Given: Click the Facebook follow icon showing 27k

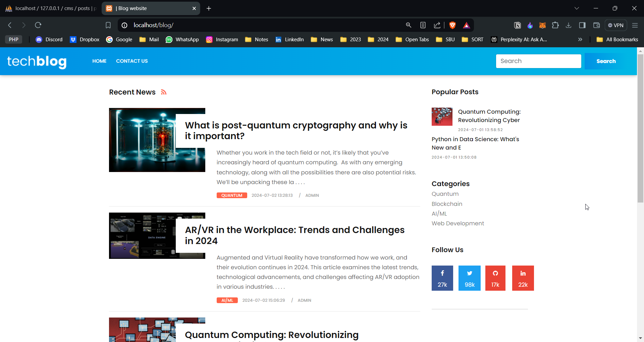Looking at the screenshot, I should click(442, 278).
